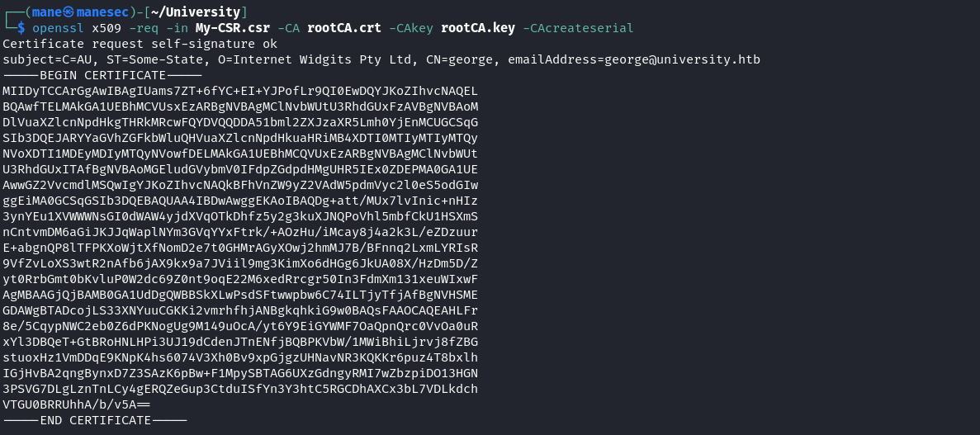
Task: Click the My-CSR.csr filename
Action: tap(233, 28)
